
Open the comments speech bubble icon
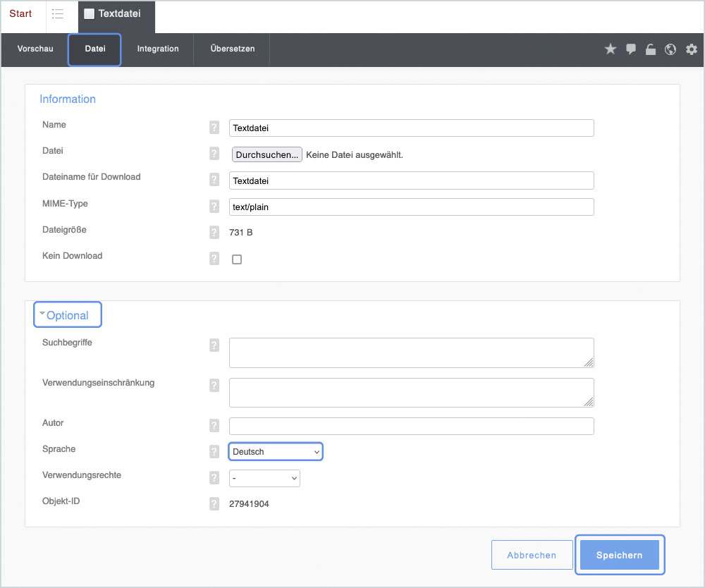[631, 49]
